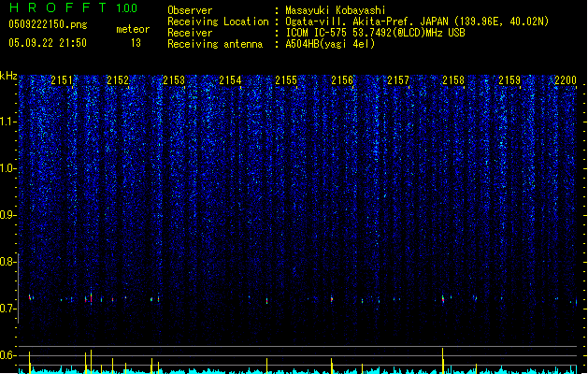This screenshot has height=374, width=588.
Task: Click the 'meteor' label
Action: click(x=133, y=29)
